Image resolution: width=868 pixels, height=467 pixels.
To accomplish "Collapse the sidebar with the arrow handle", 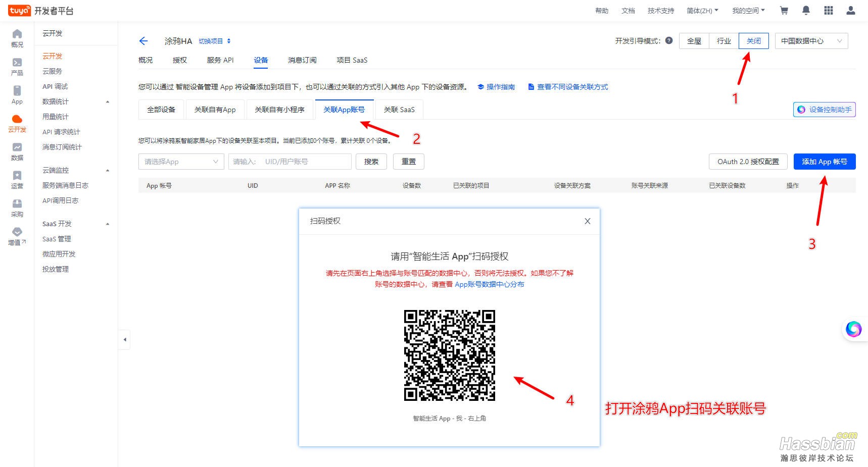I will point(125,340).
